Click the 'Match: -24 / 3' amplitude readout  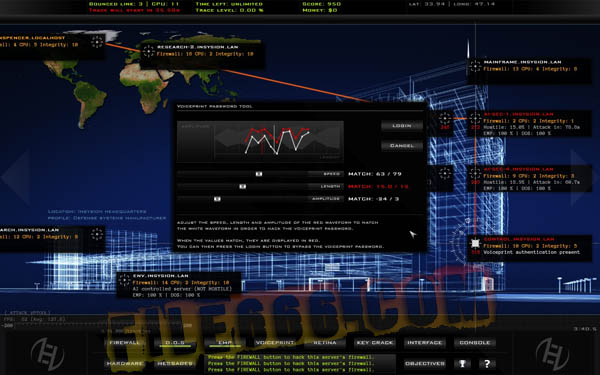click(373, 199)
